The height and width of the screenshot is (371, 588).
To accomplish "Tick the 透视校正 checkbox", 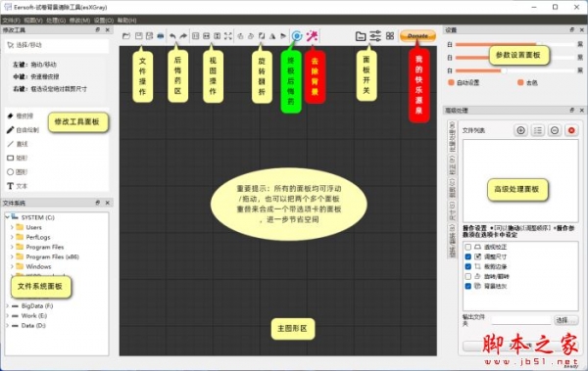I will [468, 247].
